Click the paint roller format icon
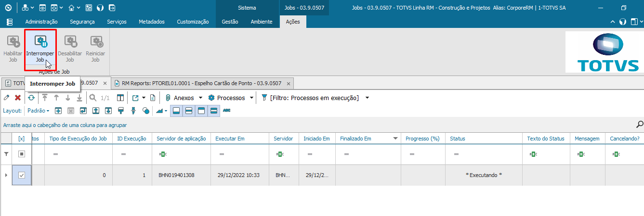The image size is (644, 216). coord(121,111)
